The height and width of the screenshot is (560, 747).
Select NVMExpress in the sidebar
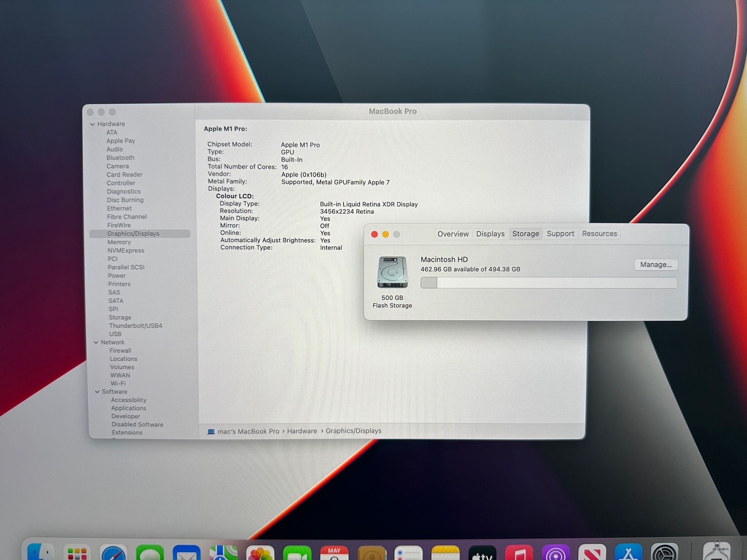[x=126, y=250]
